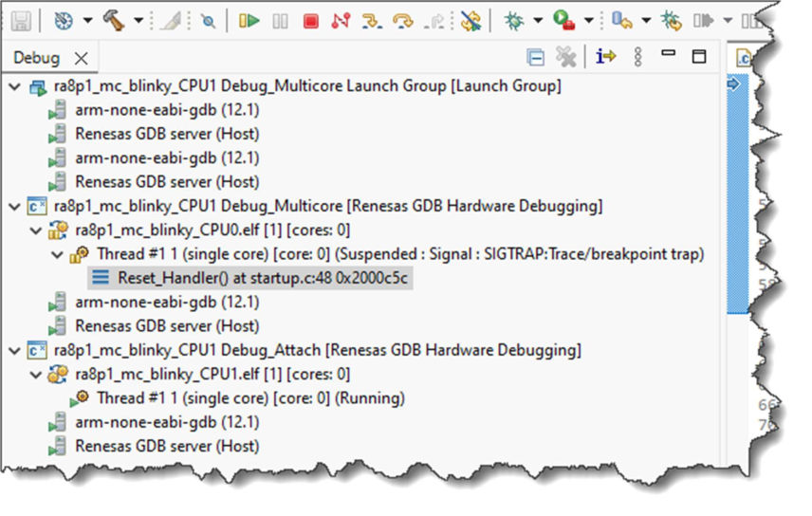This screenshot has width=812, height=516.
Task: Open the dropdown beside the cylinder icon
Action: point(646,21)
